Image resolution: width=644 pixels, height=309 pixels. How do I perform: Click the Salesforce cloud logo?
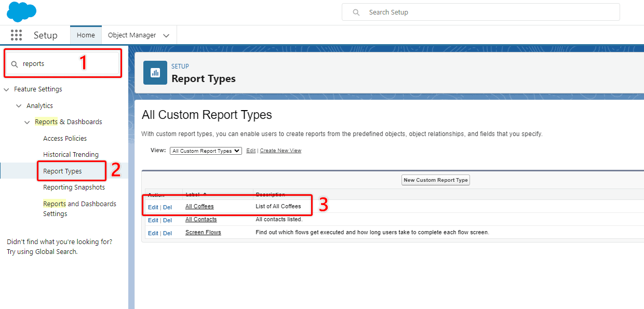point(21,12)
